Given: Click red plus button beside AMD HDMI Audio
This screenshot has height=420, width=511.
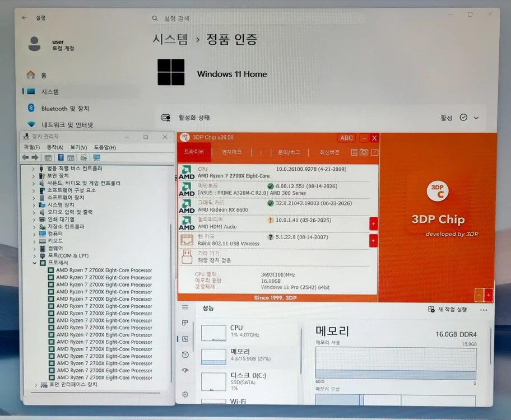Looking at the screenshot, I should tap(374, 224).
